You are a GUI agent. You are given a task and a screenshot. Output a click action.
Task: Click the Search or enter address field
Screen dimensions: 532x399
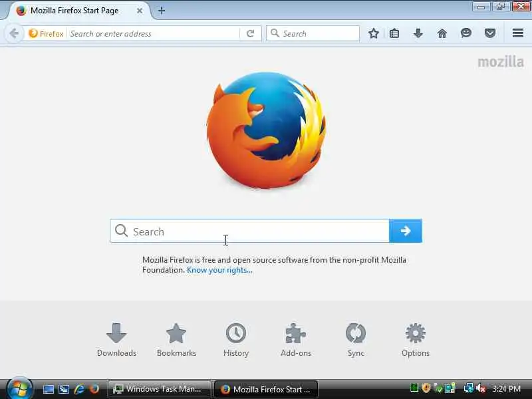154,34
